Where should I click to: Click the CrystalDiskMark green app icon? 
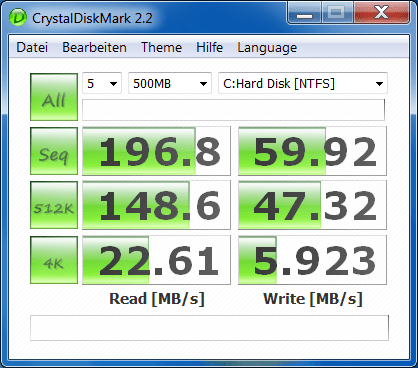point(18,17)
